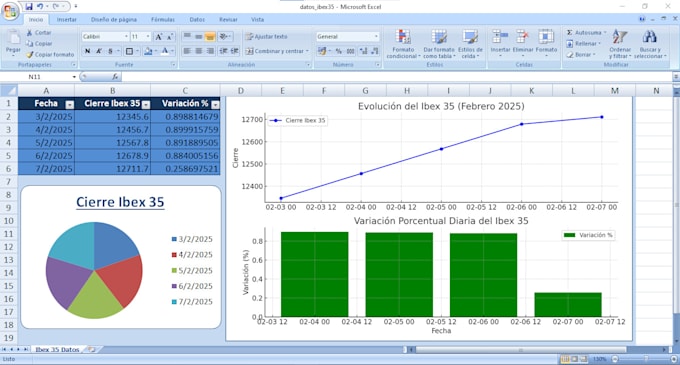
Task: Open the font size 11 dropdown
Action: (148, 37)
